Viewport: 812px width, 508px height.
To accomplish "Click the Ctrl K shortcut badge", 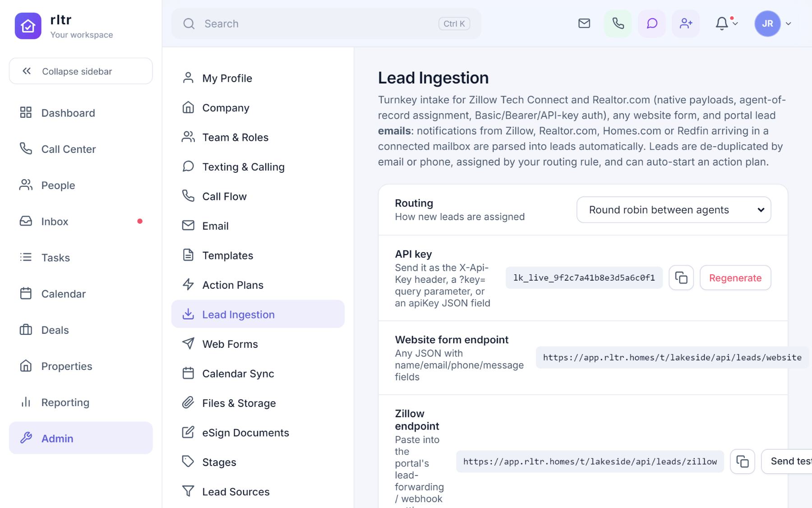I will (x=454, y=24).
